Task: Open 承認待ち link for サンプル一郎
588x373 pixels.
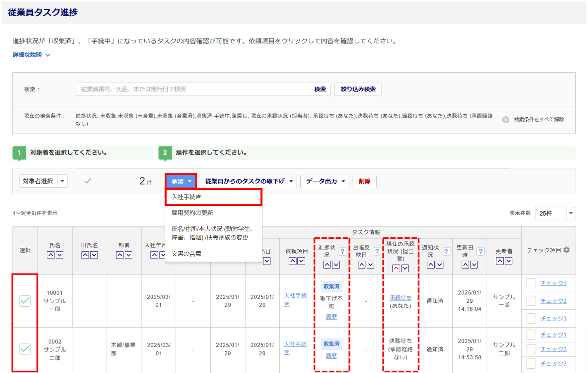Action: [400, 298]
